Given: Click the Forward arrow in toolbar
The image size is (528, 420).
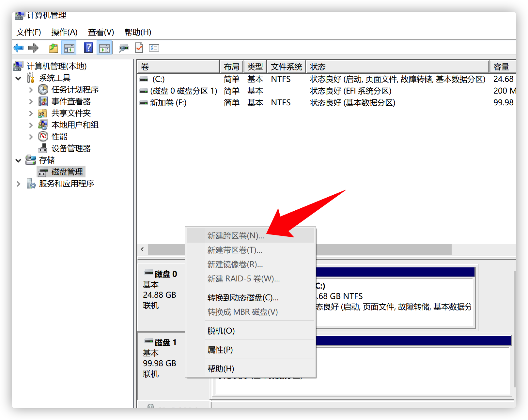Looking at the screenshot, I should pyautogui.click(x=33, y=48).
